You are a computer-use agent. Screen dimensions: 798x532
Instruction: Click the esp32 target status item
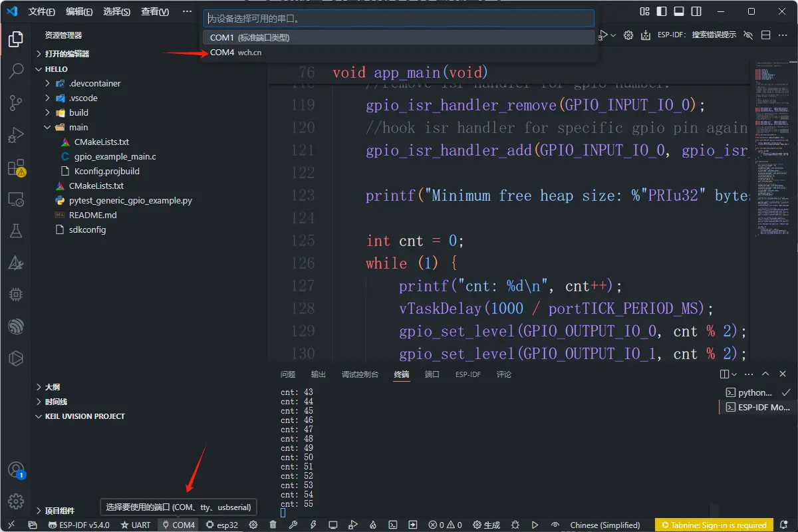pos(221,525)
